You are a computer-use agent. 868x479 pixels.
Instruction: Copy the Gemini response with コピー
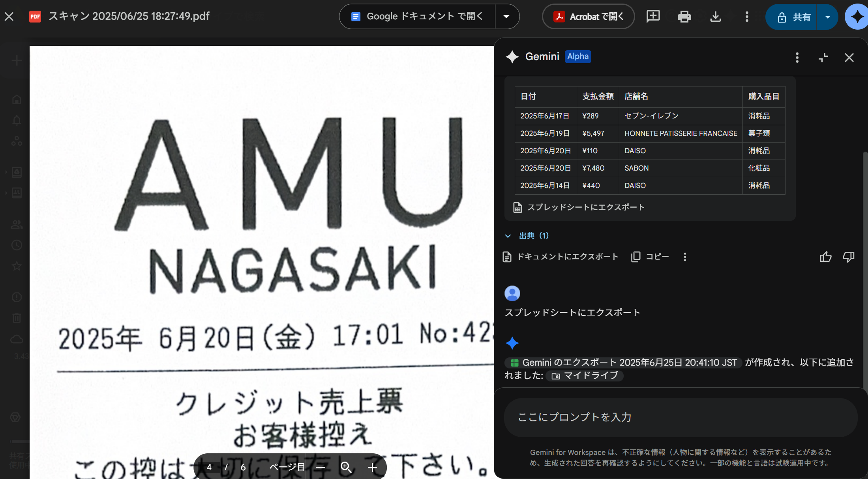(650, 257)
